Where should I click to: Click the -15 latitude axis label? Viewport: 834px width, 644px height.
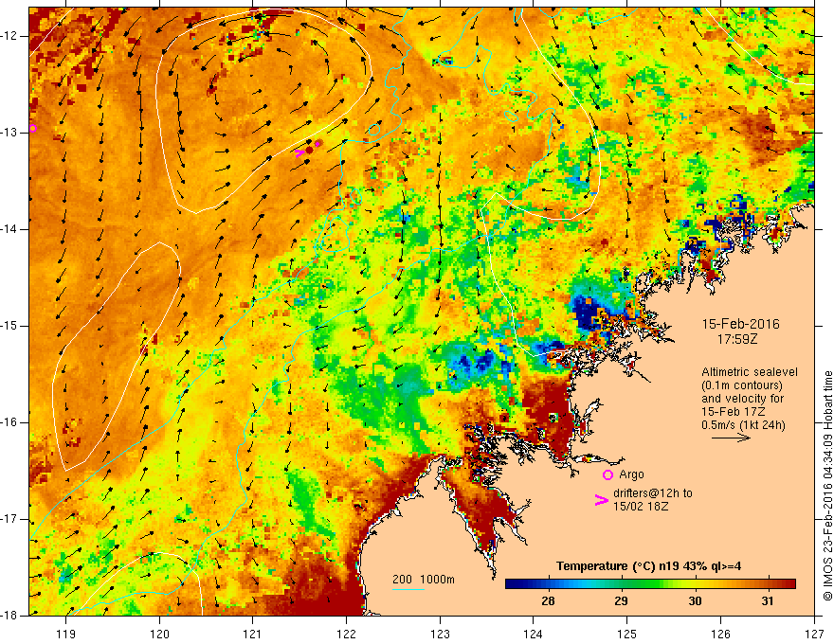pyautogui.click(x=9, y=326)
